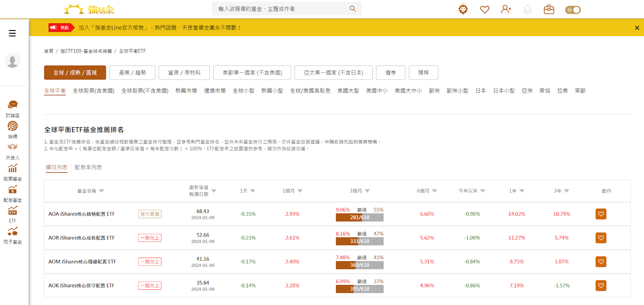Close the yellow announcement banner

637,28
